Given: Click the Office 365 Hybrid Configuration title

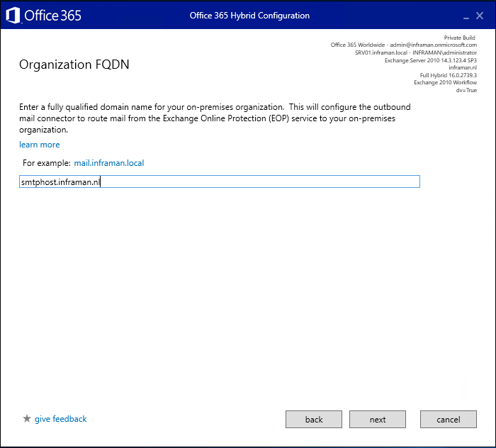Looking at the screenshot, I should point(249,16).
